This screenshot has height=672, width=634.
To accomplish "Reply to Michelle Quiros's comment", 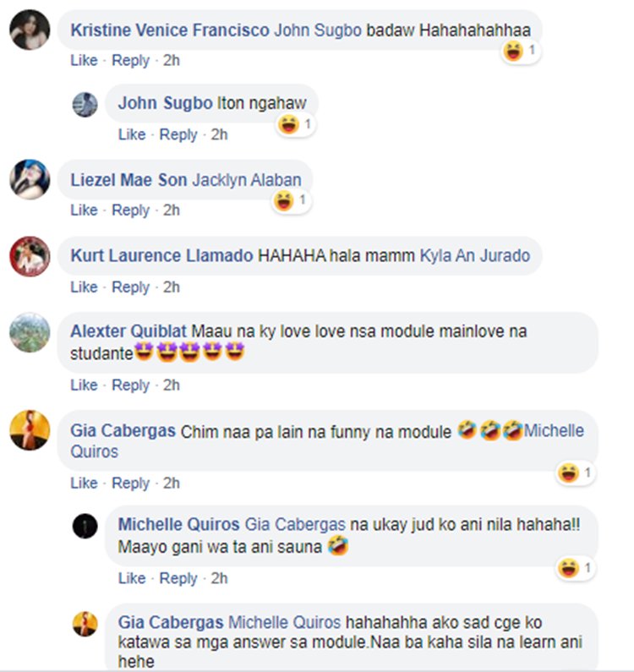I will pos(178,578).
